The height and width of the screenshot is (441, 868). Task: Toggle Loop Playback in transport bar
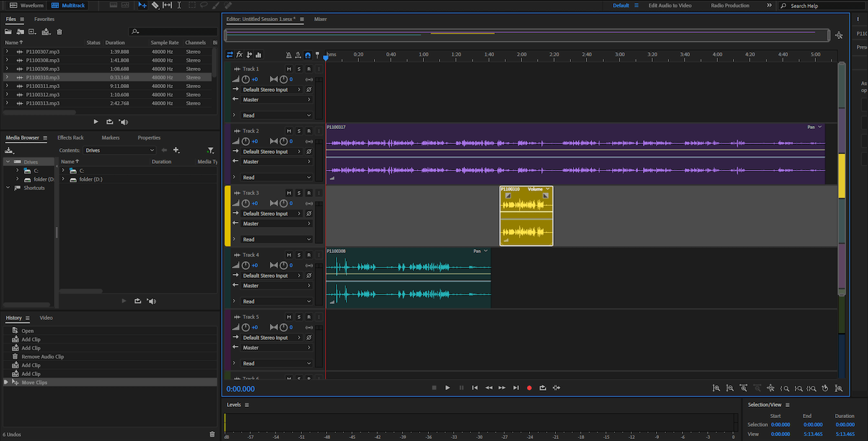pos(542,388)
